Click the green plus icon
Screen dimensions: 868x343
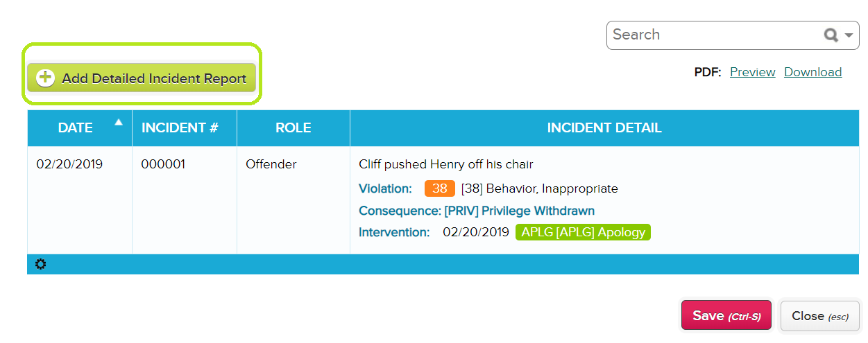tap(45, 78)
